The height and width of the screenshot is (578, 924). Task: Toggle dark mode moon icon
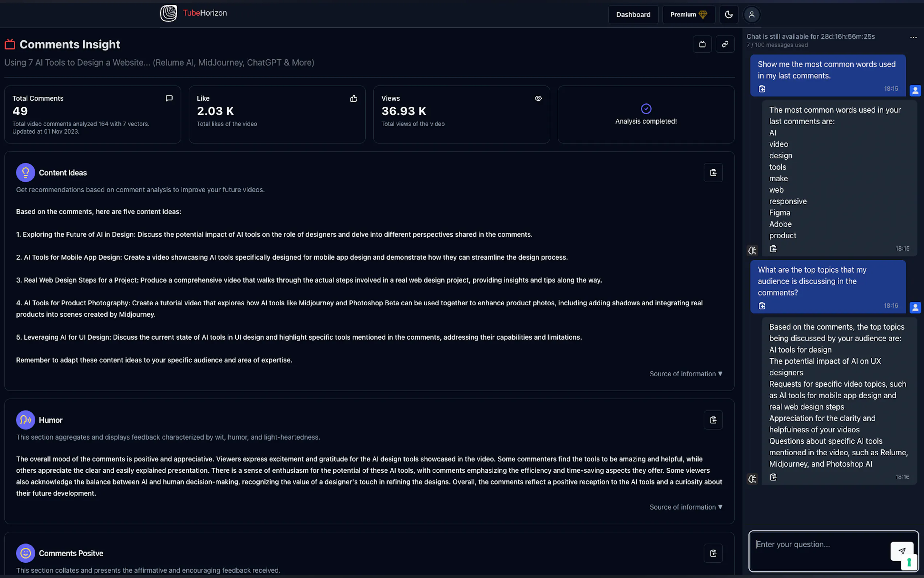[728, 15]
